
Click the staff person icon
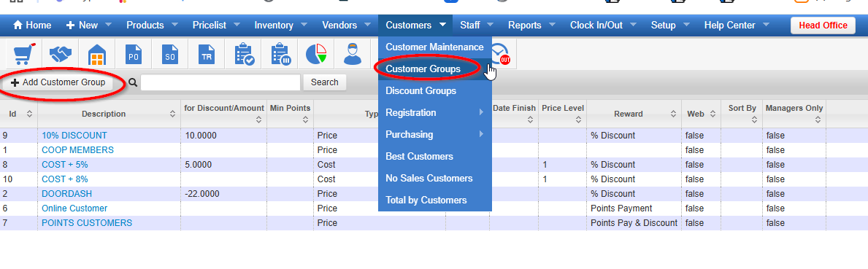tap(353, 54)
